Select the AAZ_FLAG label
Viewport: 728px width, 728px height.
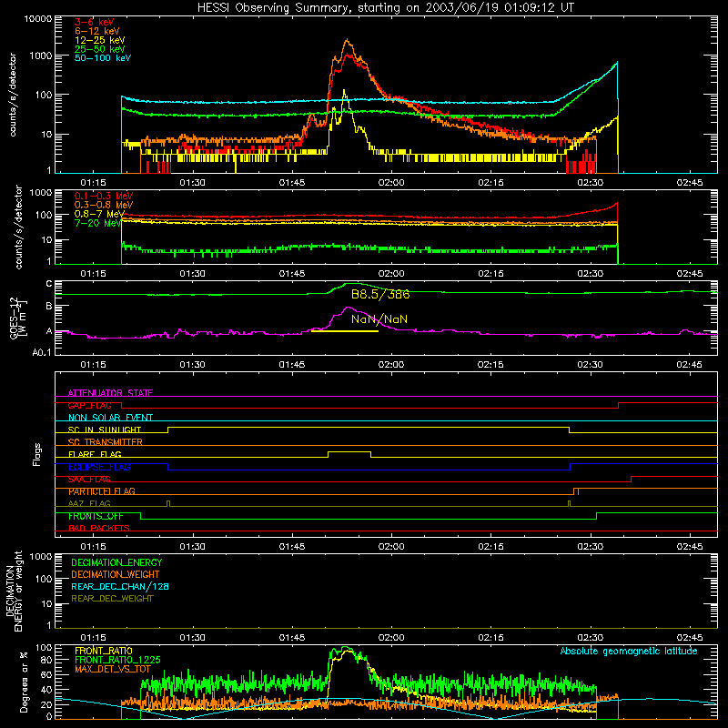point(89,503)
